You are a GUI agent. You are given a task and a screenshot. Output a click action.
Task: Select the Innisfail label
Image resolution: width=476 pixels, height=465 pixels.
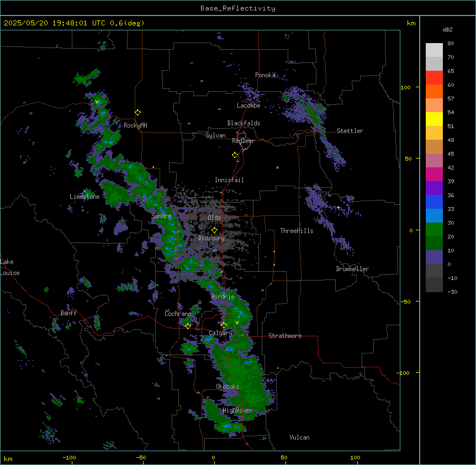click(x=229, y=180)
